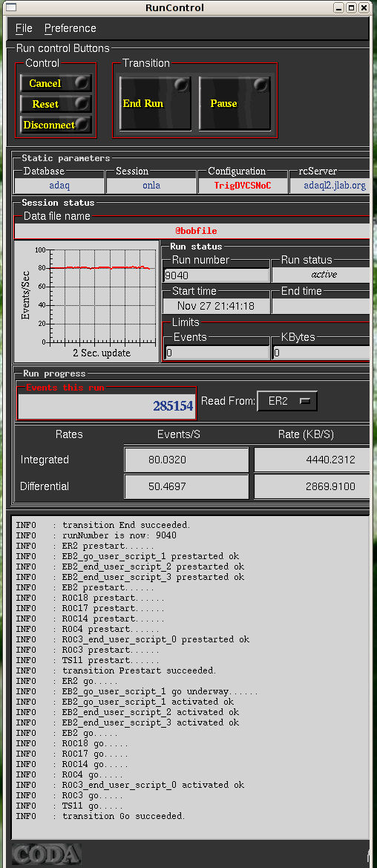Viewport: 377px width, 868px height.
Task: Open the Read From ER2 dropdown
Action: (287, 402)
